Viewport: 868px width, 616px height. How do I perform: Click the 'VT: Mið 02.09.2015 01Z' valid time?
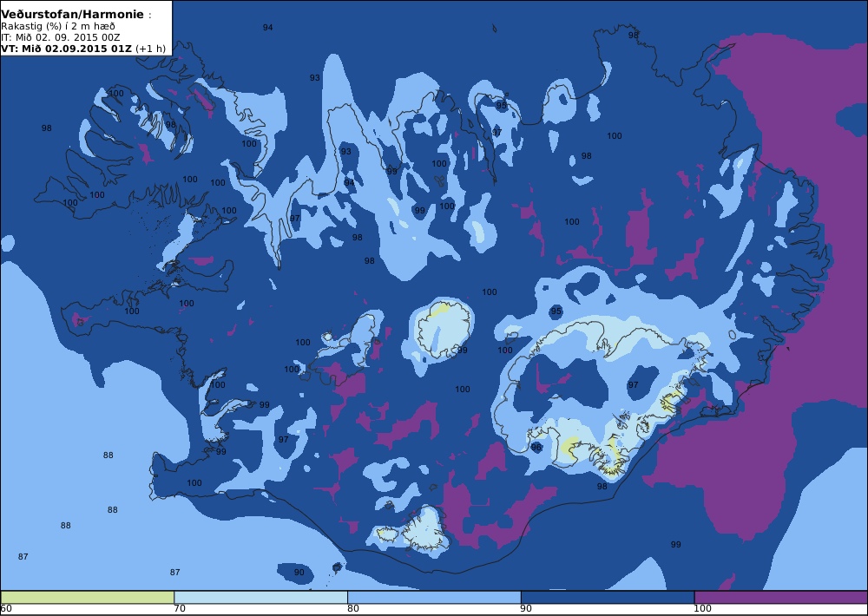[x=67, y=48]
